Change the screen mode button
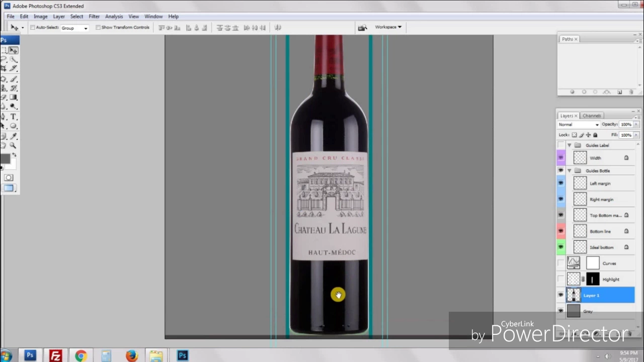 tap(9, 188)
